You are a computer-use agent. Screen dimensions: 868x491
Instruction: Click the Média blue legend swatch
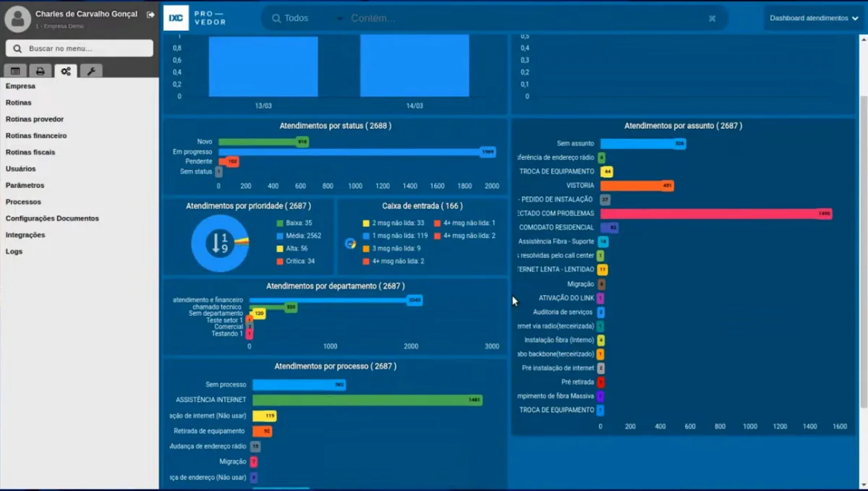[280, 236]
